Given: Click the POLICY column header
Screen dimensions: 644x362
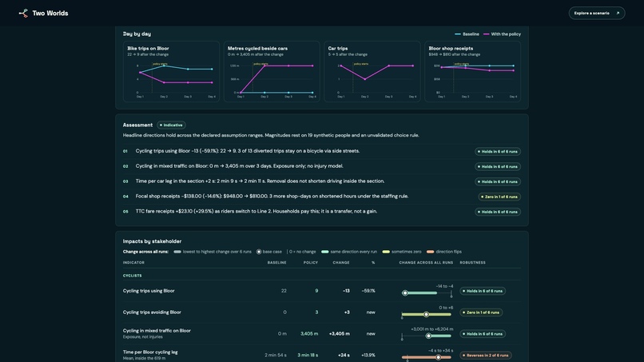Looking at the screenshot, I should 311,263.
